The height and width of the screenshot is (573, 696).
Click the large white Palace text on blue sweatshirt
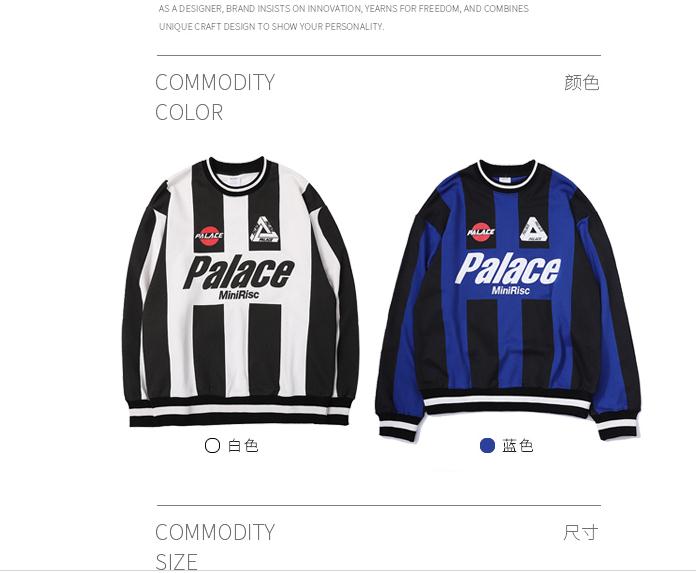tap(508, 268)
